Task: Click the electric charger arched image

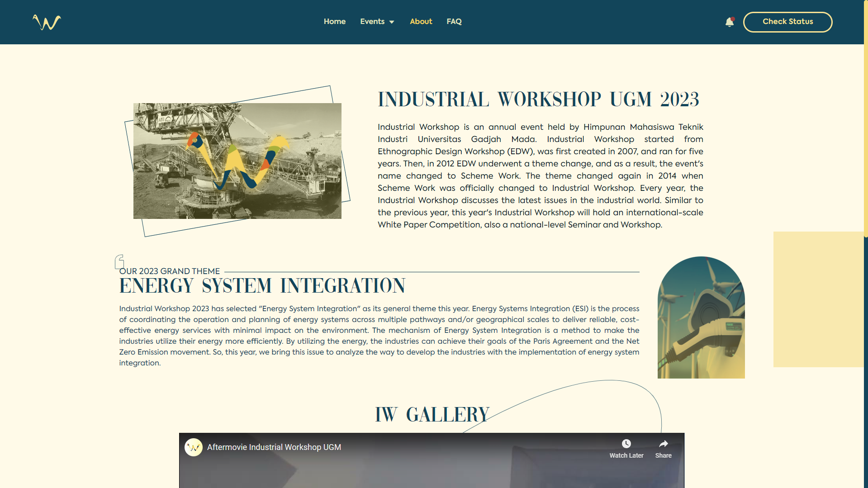Action: click(701, 318)
